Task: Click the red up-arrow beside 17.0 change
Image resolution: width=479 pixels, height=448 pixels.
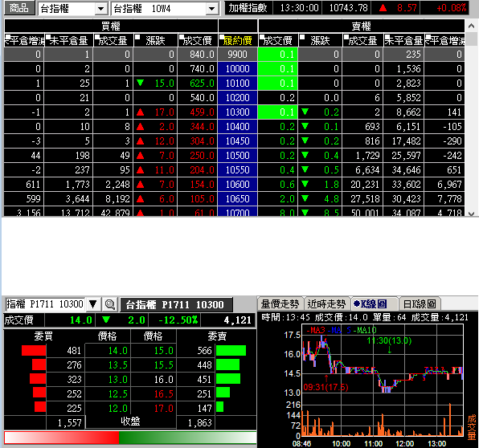Action: [x=140, y=112]
